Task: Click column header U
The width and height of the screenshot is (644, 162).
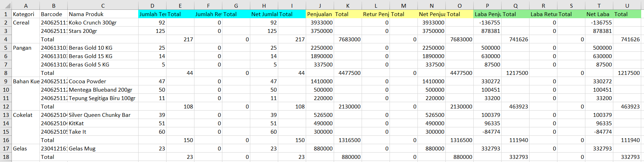Action: click(627, 6)
